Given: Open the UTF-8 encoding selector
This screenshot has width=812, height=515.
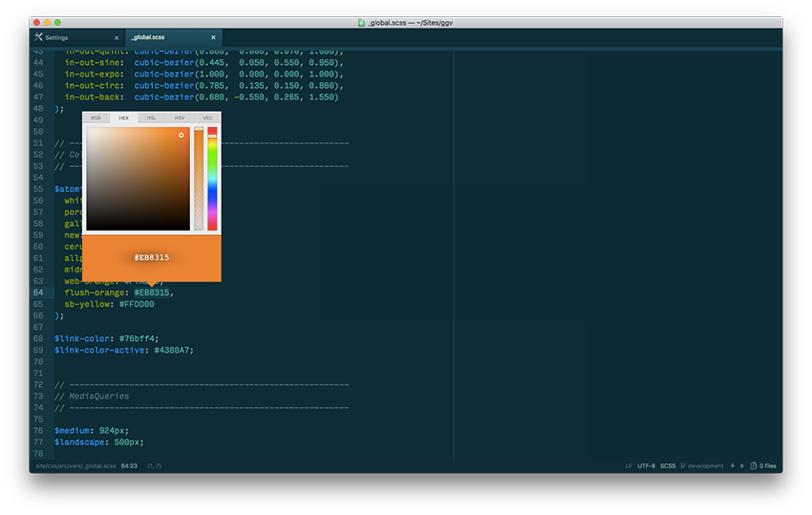Looking at the screenshot, I should click(x=647, y=466).
